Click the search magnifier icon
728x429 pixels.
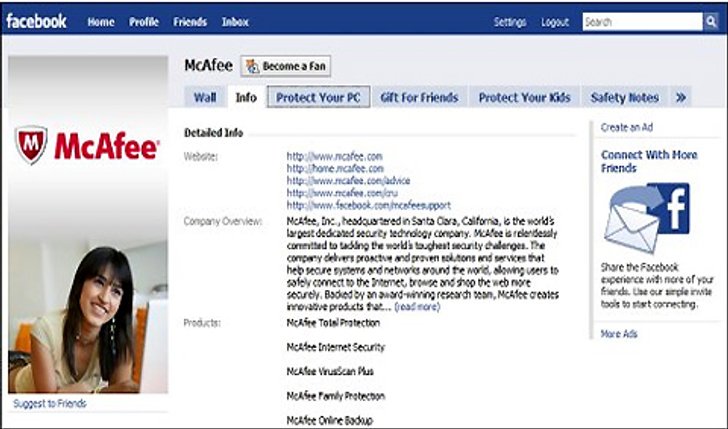(711, 21)
